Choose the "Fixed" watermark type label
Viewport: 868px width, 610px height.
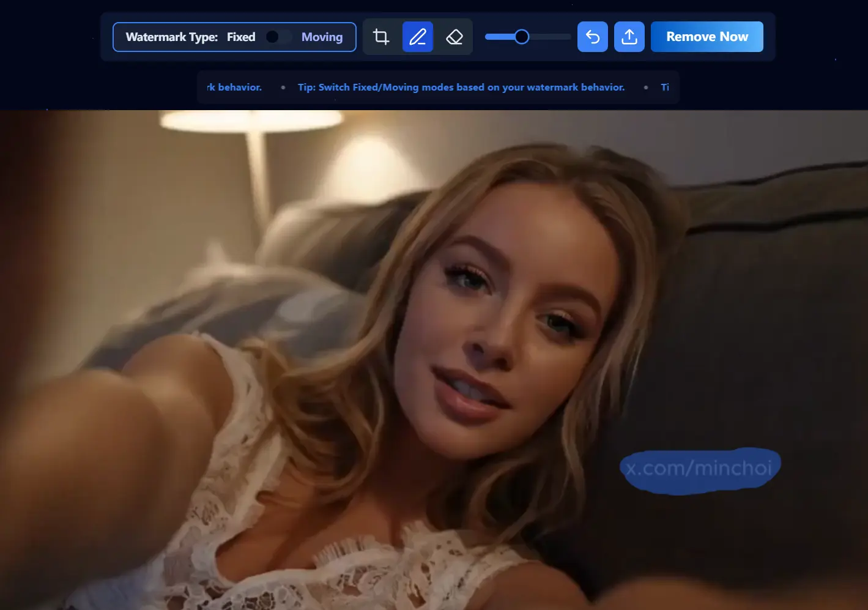241,37
